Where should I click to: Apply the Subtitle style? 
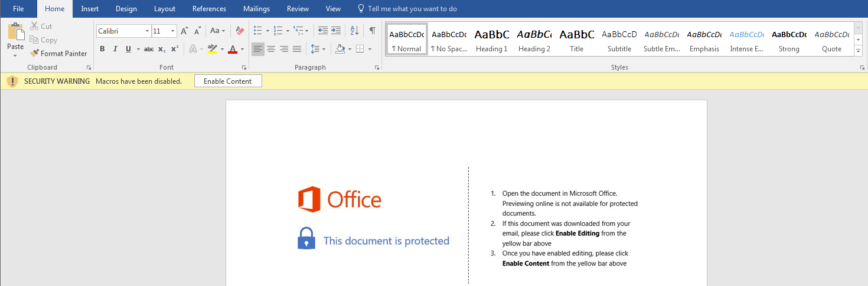(x=619, y=40)
